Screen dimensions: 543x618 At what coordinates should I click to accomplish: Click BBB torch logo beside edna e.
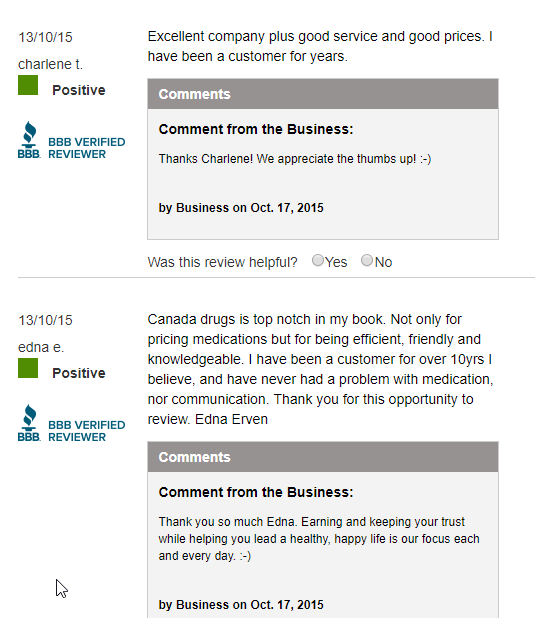tap(29, 423)
